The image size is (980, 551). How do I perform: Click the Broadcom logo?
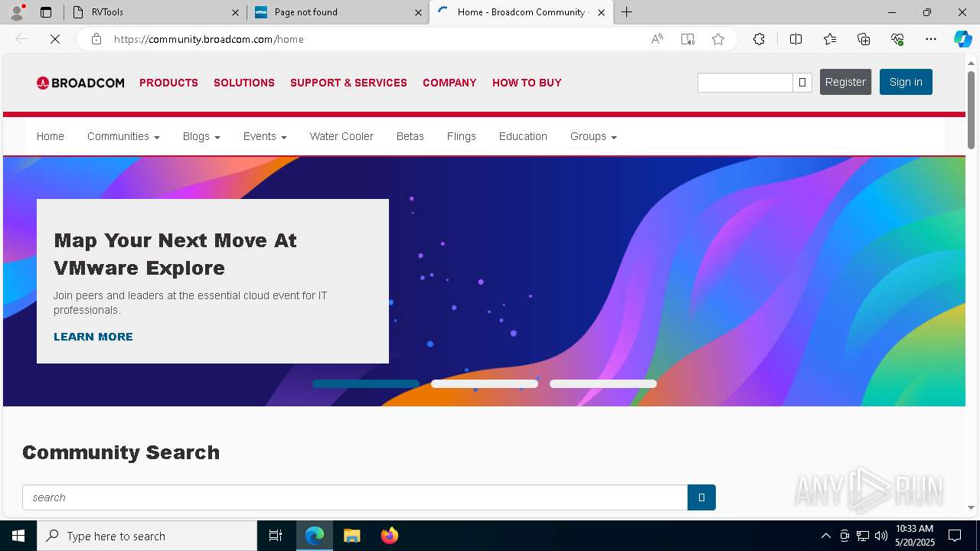pos(80,83)
